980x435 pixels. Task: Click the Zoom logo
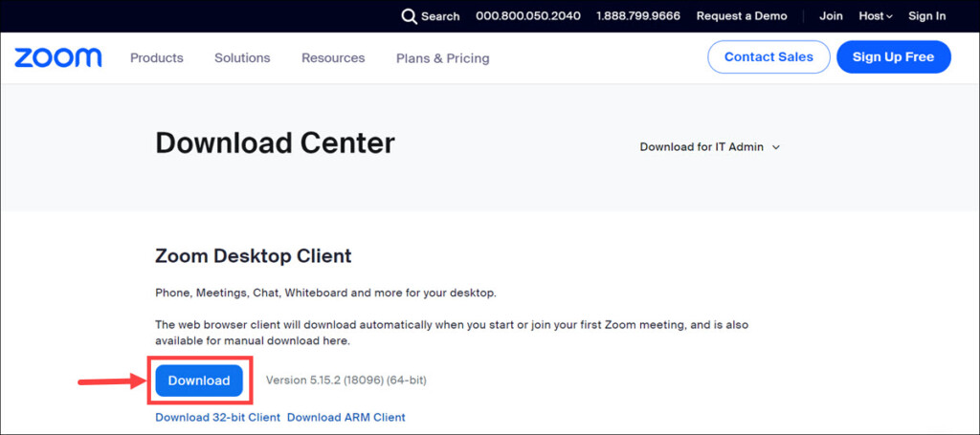tap(58, 57)
